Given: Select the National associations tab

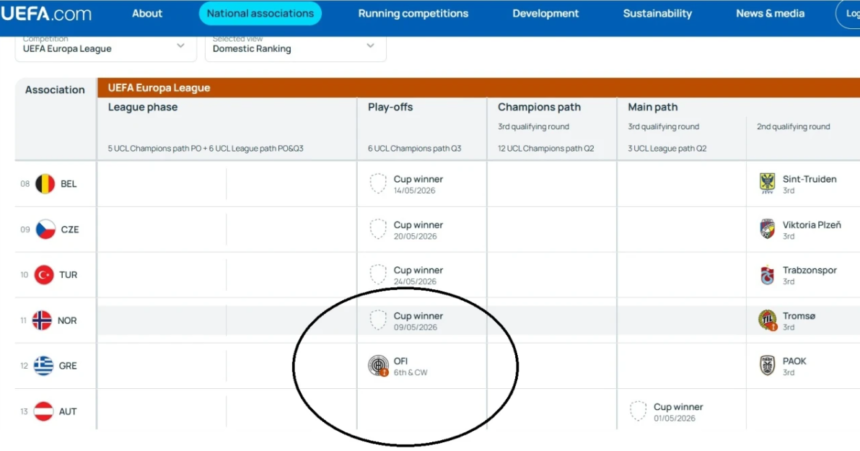Looking at the screenshot, I should [x=260, y=14].
